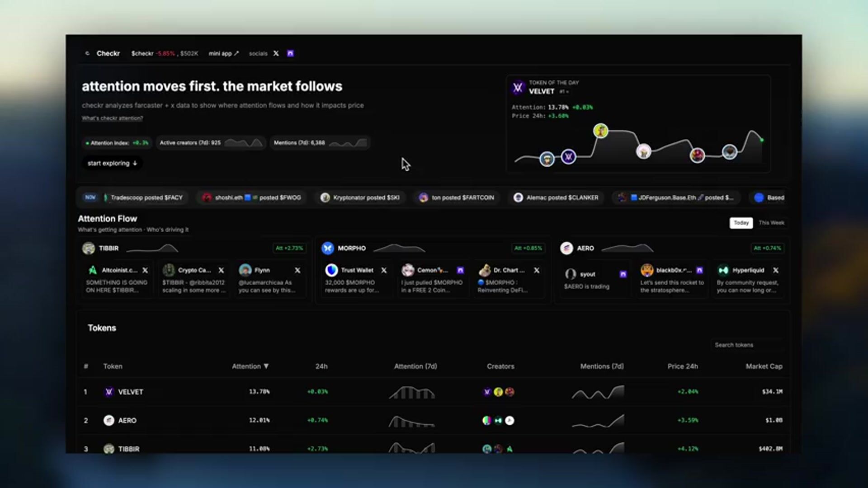Open the Checkr home menu item

108,53
